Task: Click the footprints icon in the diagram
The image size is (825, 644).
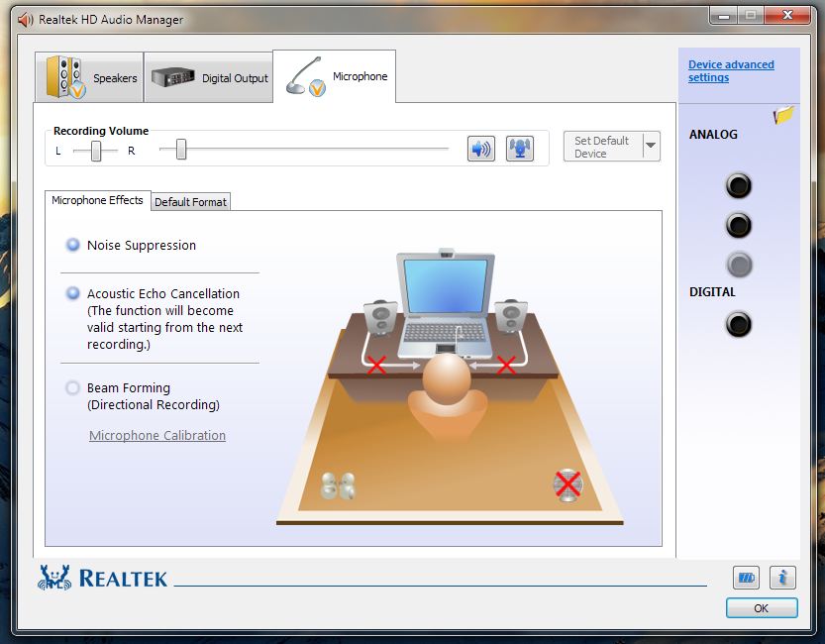Action: 338,485
